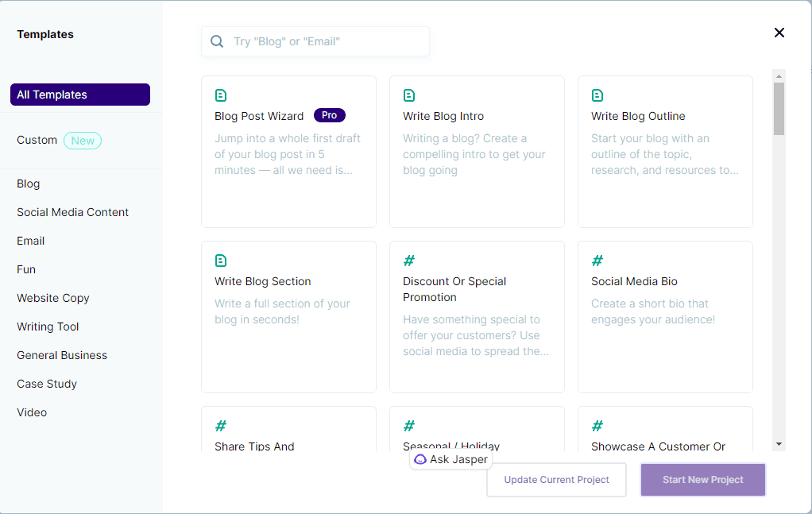This screenshot has height=514, width=812.
Task: Select the Write Blog Intro template icon
Action: coord(409,95)
